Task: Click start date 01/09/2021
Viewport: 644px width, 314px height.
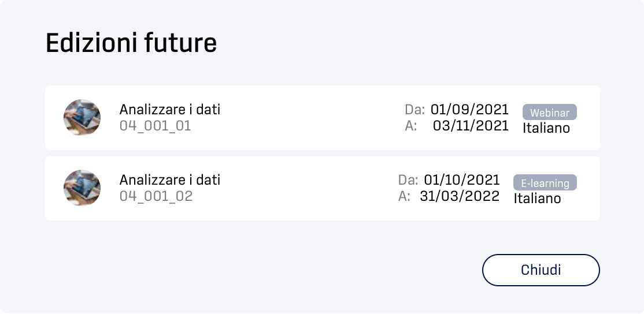Action: tap(469, 110)
